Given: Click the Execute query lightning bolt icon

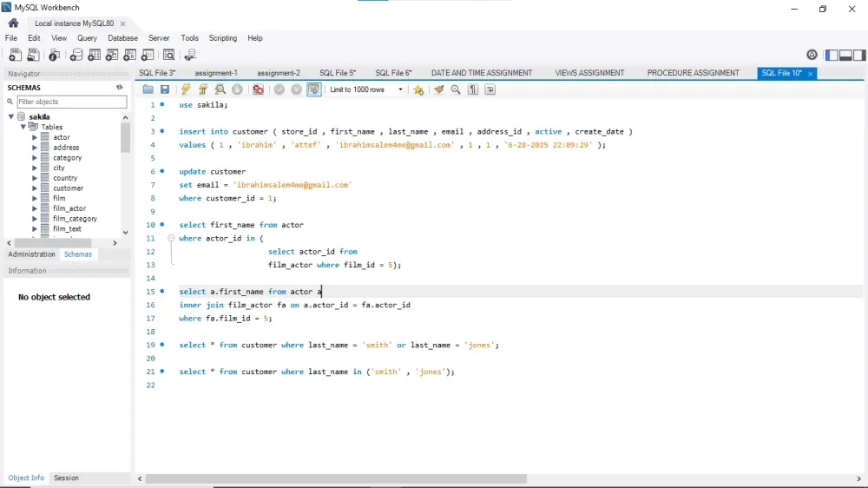Looking at the screenshot, I should pyautogui.click(x=186, y=89).
